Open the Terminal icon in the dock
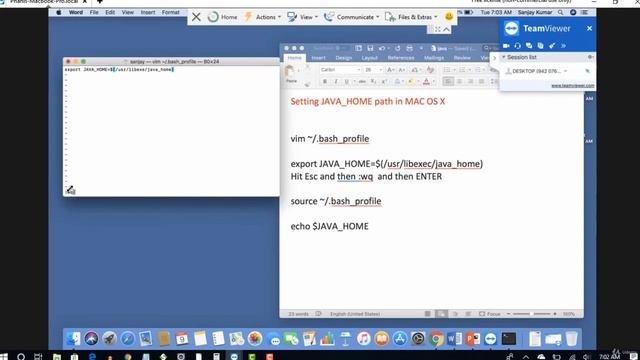This screenshot has height=360, width=640. (x=509, y=338)
